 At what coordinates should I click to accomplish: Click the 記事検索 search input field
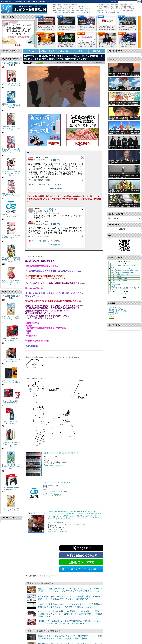[x=127, y=2]
